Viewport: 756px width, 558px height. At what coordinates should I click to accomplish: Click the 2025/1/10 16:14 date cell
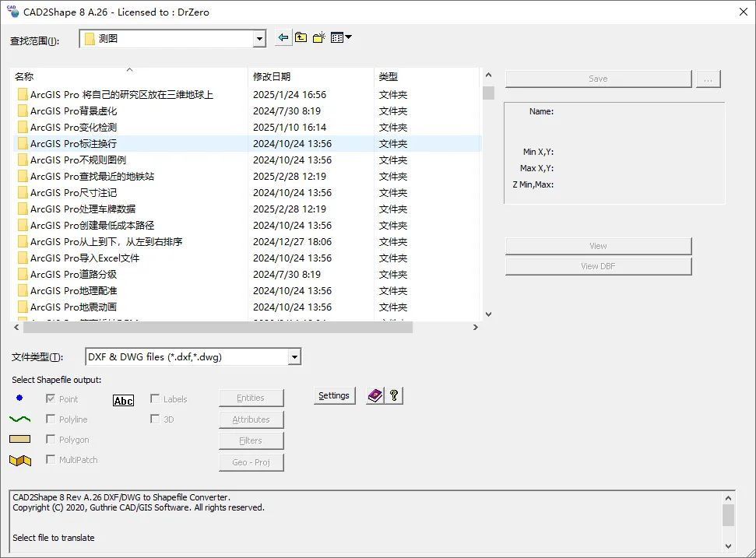[x=290, y=127]
